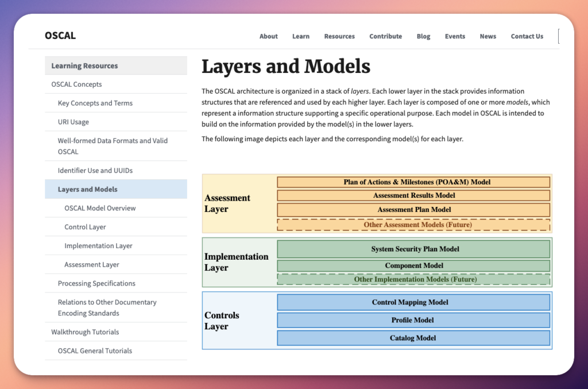Select OSCAL Model Overview in sidebar
Screen dimensions: 588x389
[x=100, y=208]
